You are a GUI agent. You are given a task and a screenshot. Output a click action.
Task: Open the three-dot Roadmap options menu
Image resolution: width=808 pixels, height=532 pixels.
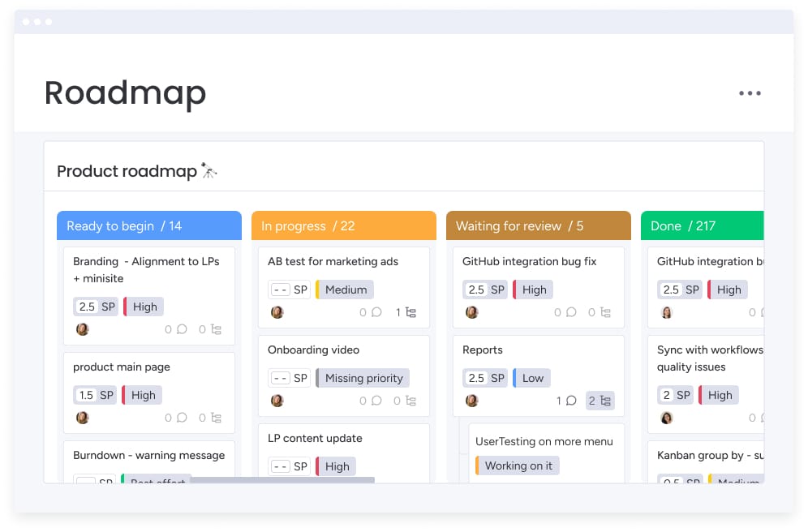click(x=750, y=93)
